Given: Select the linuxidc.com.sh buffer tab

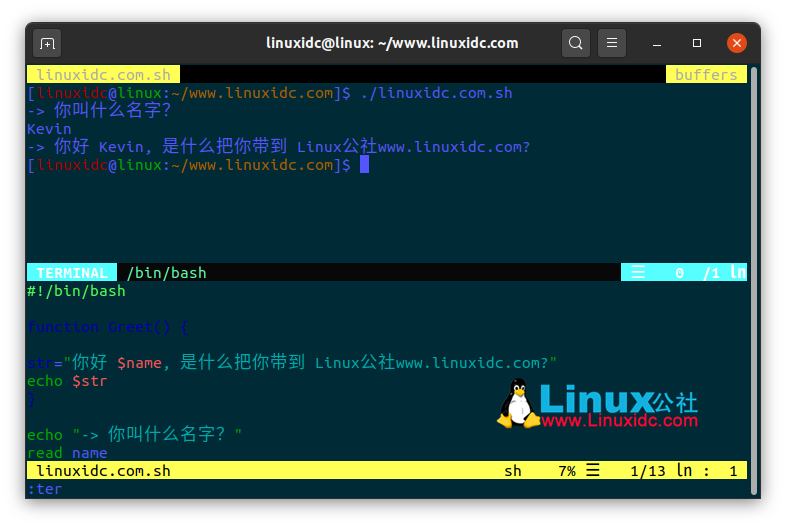Looking at the screenshot, I should (x=103, y=74).
